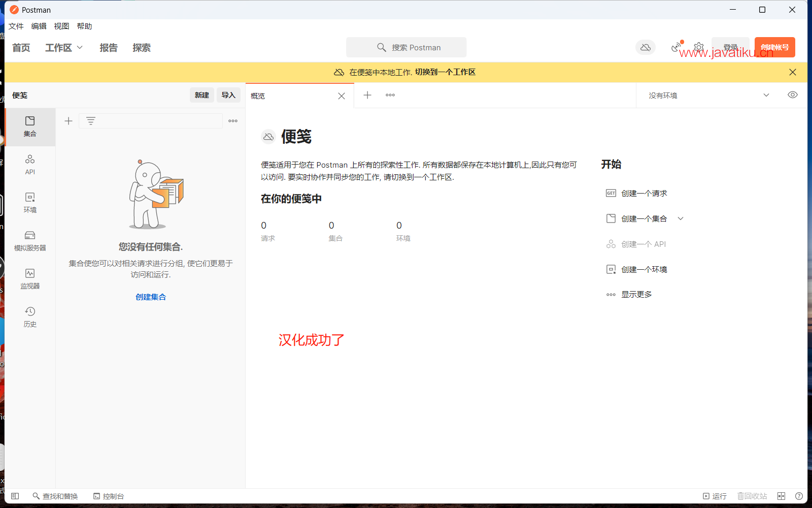The image size is (812, 508).
Task: Open the 监视器 monitors sidebar panel
Action: 30,279
